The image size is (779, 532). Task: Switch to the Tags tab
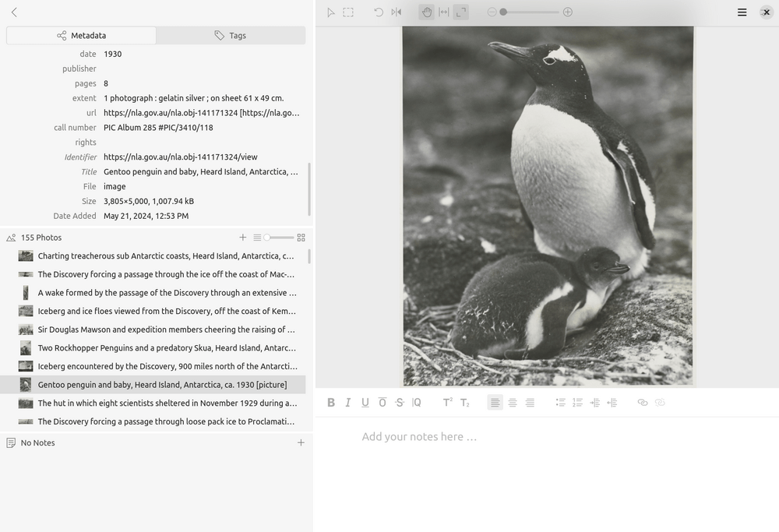click(231, 35)
